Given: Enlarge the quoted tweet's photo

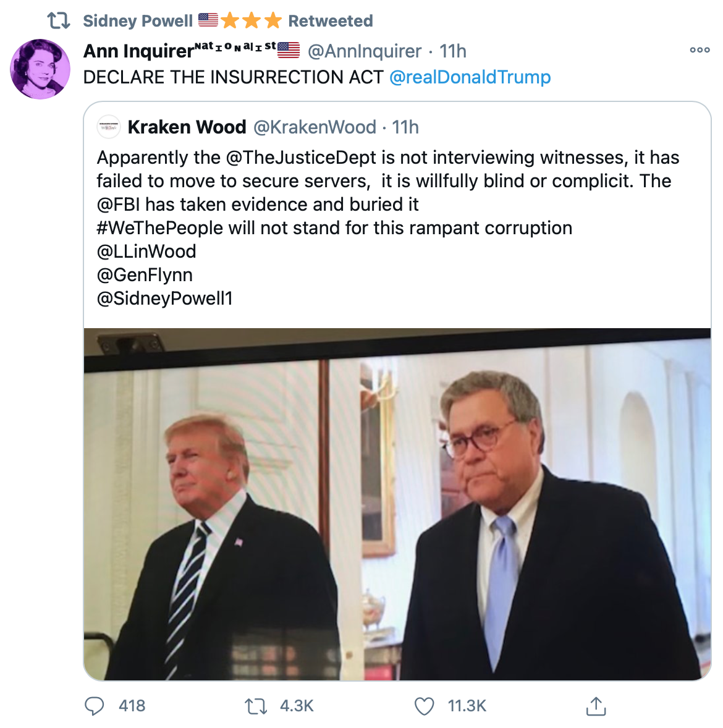Looking at the screenshot, I should pyautogui.click(x=397, y=504).
